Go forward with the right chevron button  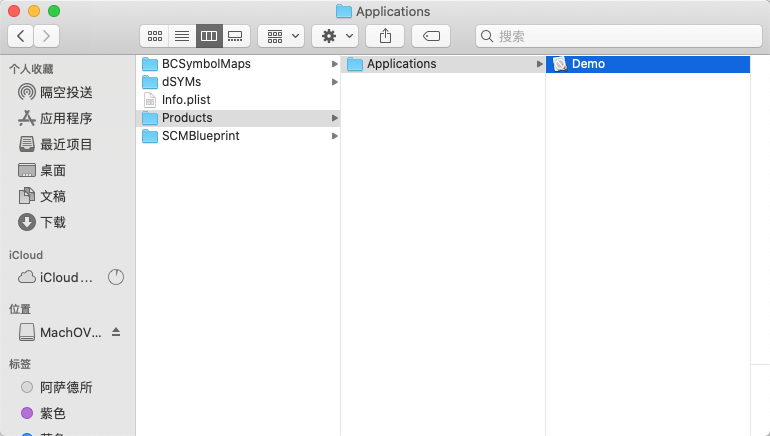click(x=46, y=36)
